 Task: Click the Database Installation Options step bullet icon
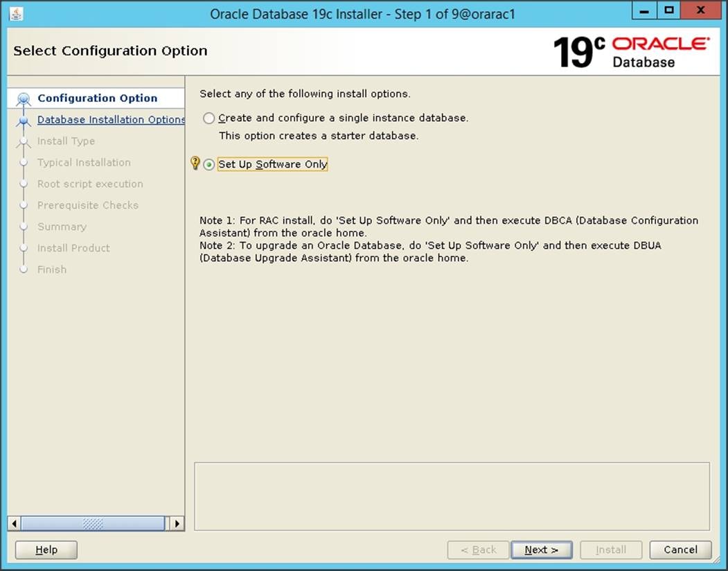24,121
